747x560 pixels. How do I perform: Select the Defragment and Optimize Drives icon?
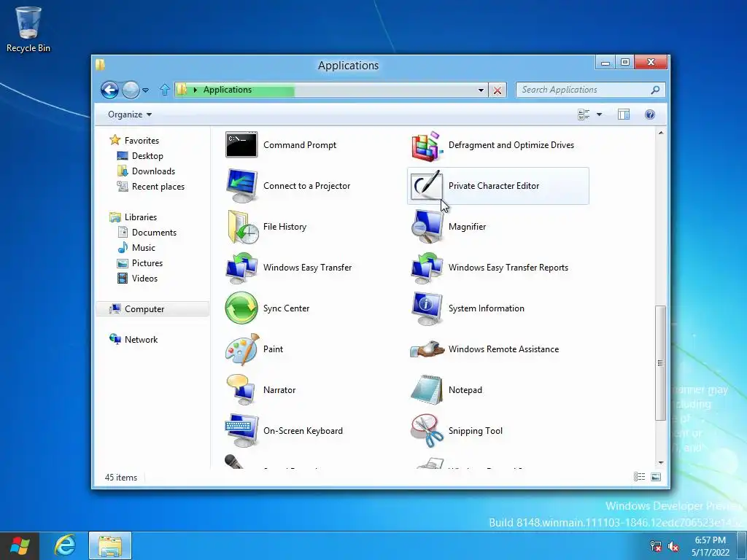[427, 145]
